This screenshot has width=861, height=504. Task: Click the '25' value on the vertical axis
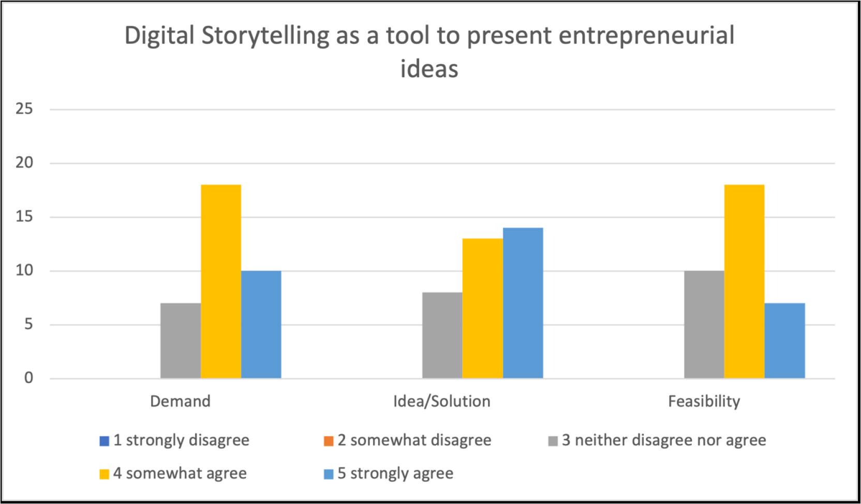pos(24,109)
